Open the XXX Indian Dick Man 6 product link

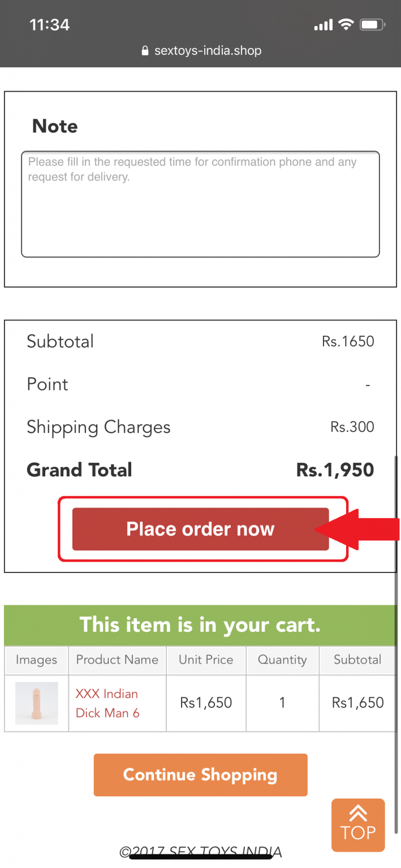coord(107,703)
